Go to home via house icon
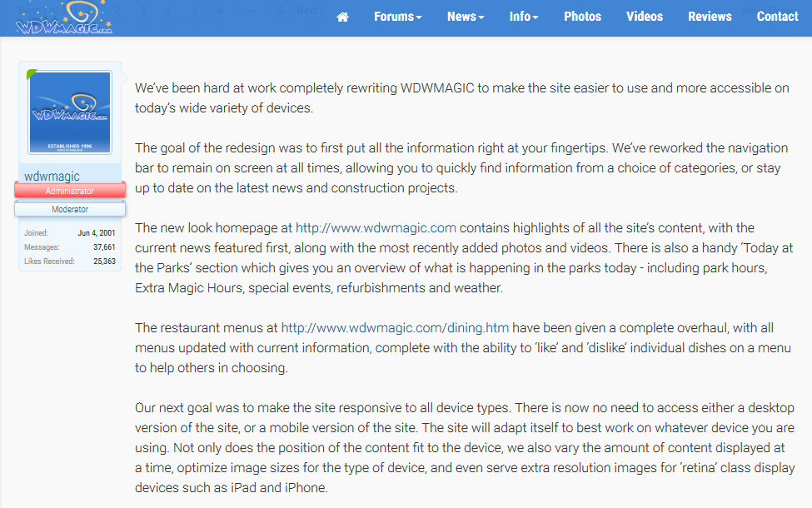This screenshot has height=508, width=812. point(342,17)
